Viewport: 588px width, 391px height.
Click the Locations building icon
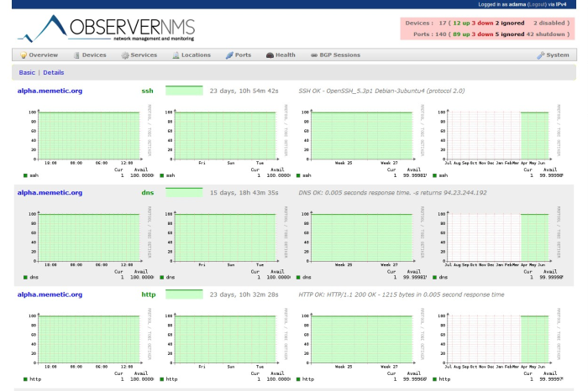click(x=176, y=55)
